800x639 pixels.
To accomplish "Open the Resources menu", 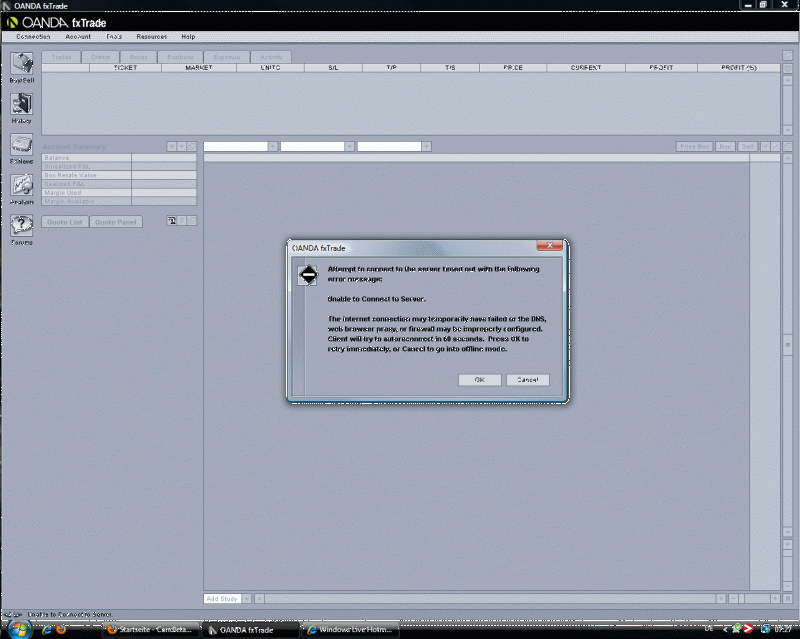I will tap(151, 36).
